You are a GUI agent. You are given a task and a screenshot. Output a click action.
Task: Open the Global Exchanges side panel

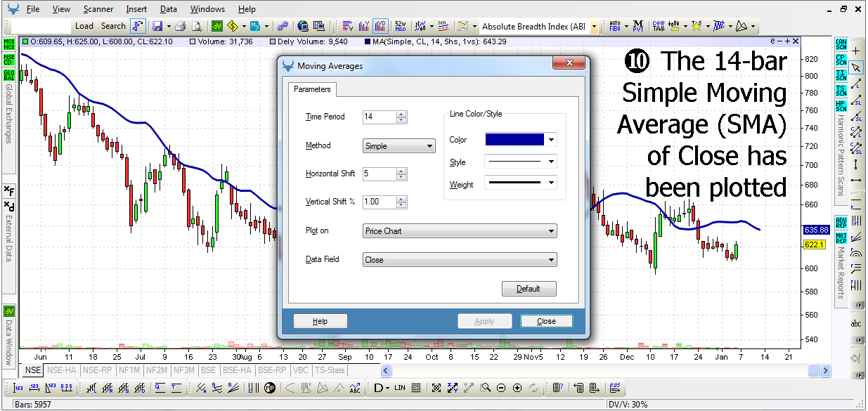click(8, 114)
